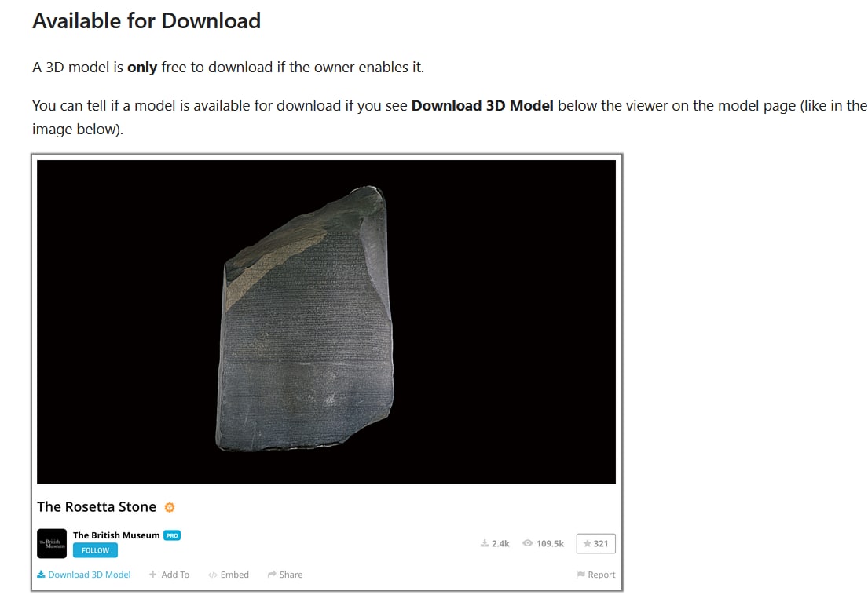Click the views eye icon showing 109.5k
The height and width of the screenshot is (595, 868).
[528, 543]
